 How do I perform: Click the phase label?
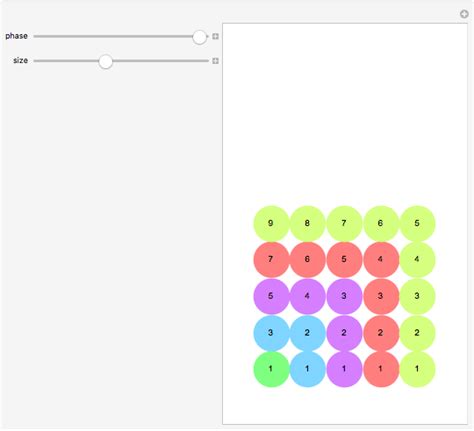16,36
